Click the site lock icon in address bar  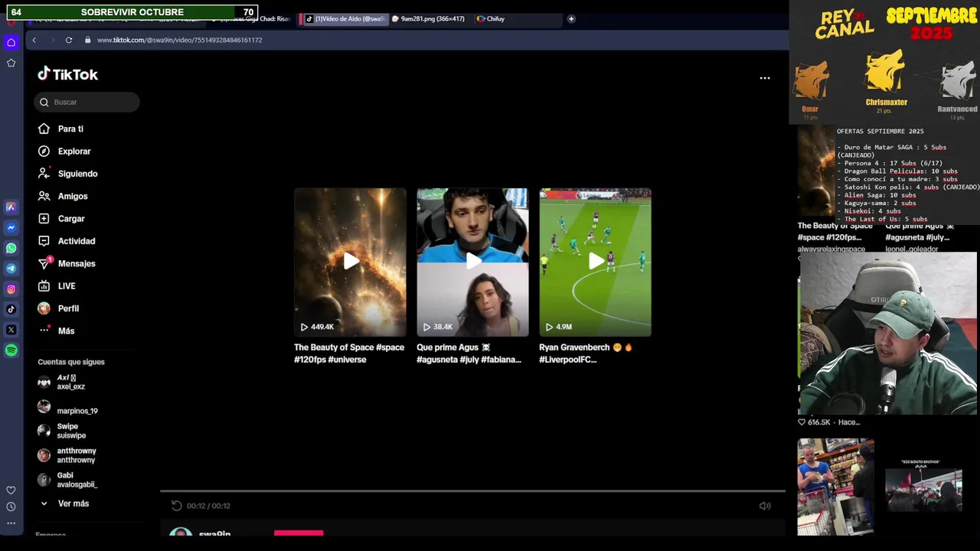87,40
